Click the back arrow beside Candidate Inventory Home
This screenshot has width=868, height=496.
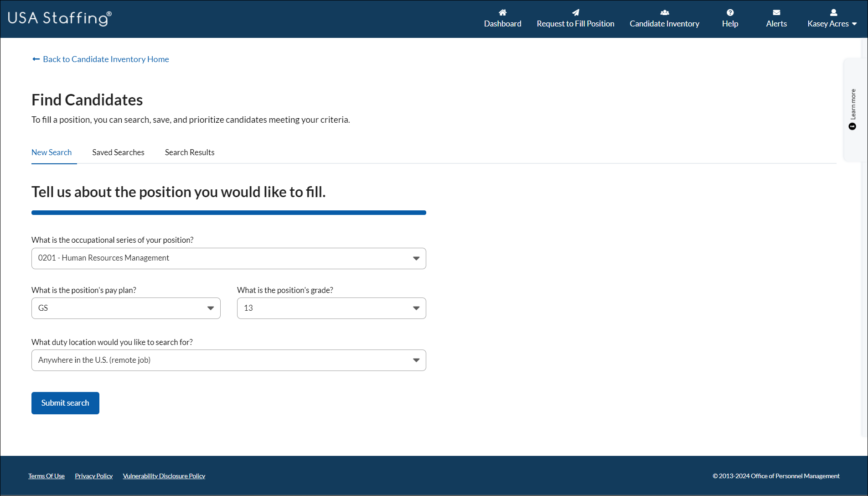(36, 59)
